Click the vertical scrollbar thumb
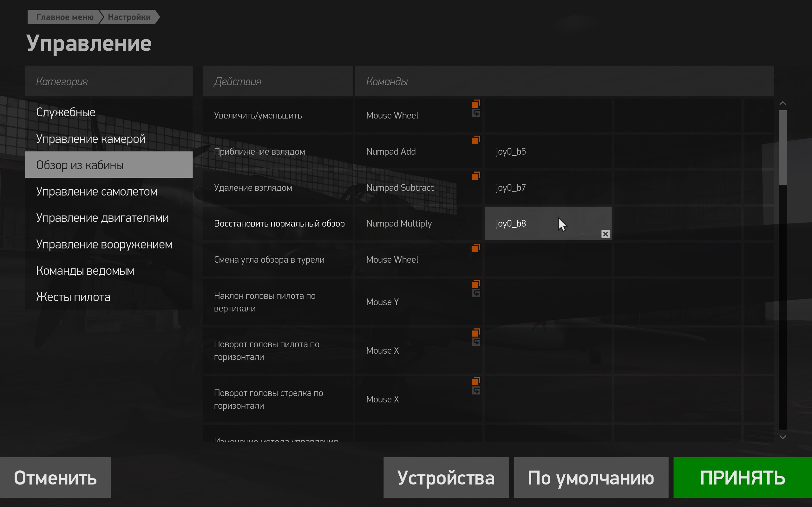The image size is (812, 507). click(x=783, y=148)
